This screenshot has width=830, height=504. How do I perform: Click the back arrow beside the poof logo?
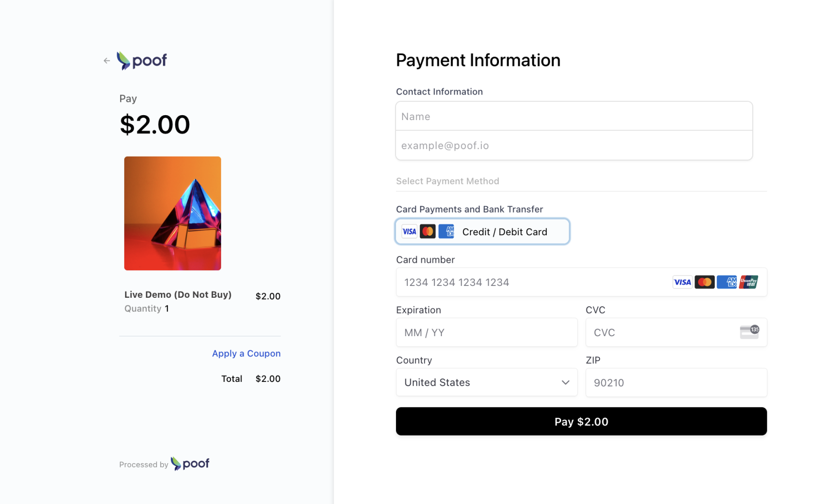point(107,61)
